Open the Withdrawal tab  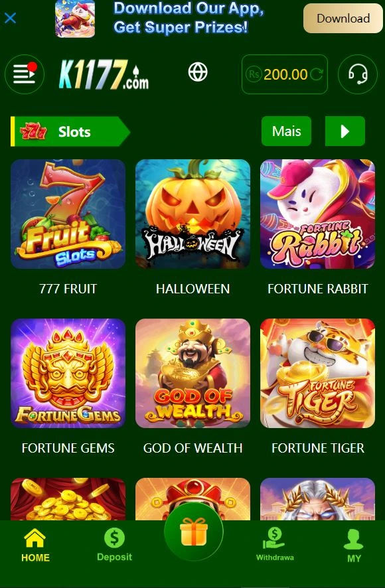pos(275,544)
